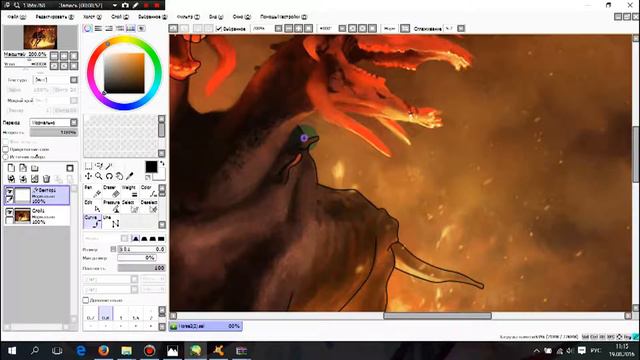The height and width of the screenshot is (360, 640).
Task: Show the color wheel panel icon
Action: [88, 28]
